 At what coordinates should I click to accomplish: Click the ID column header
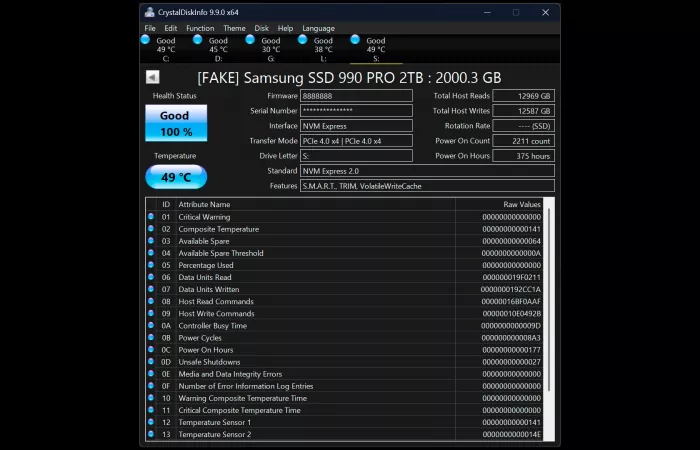(x=166, y=204)
